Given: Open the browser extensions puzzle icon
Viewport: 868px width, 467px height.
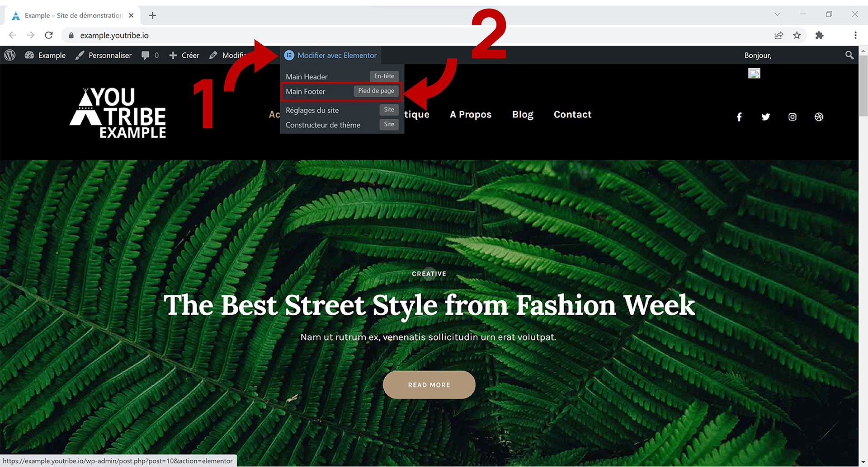Looking at the screenshot, I should (819, 35).
